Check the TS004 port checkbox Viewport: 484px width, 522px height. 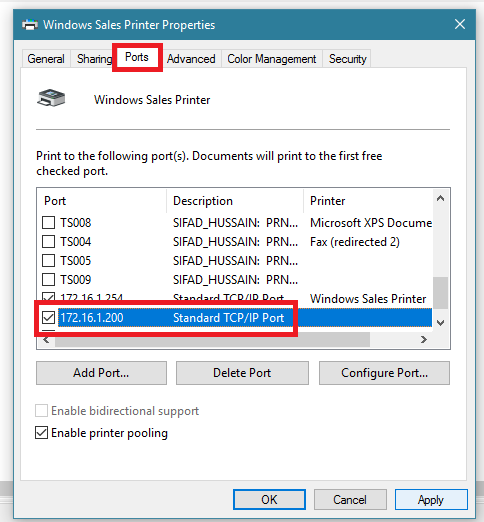pyautogui.click(x=48, y=241)
